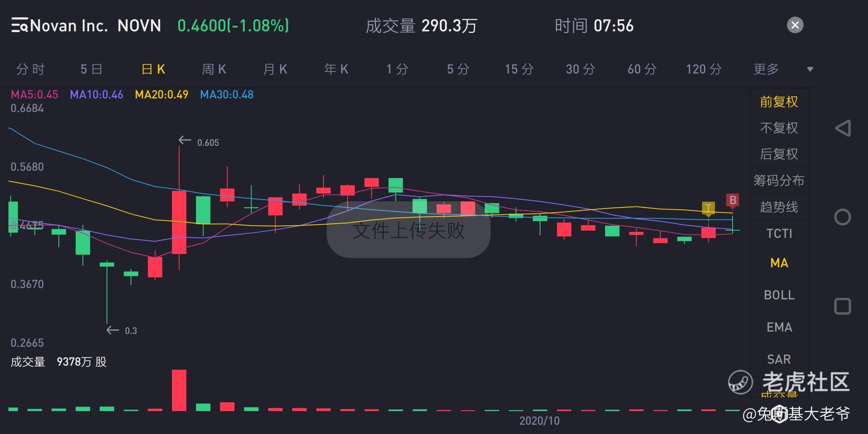Switch to 1分 one-minute chart
This screenshot has height=434, width=868.
click(397, 69)
